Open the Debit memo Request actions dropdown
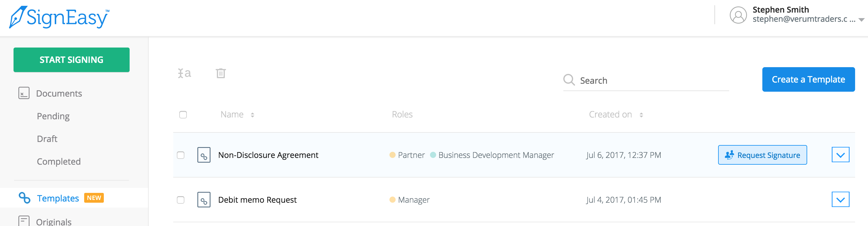Viewport: 868px width, 226px height. [x=841, y=199]
